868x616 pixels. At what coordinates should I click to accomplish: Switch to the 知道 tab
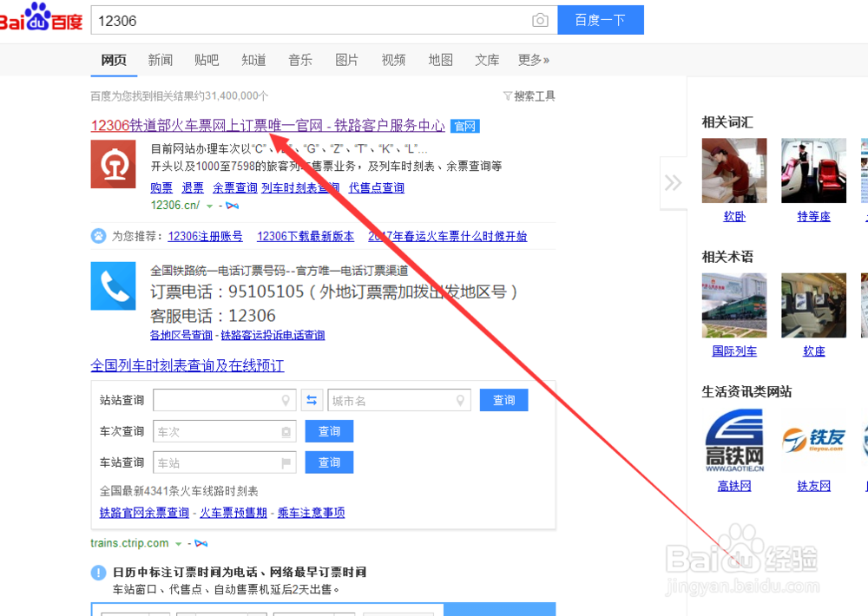253,60
